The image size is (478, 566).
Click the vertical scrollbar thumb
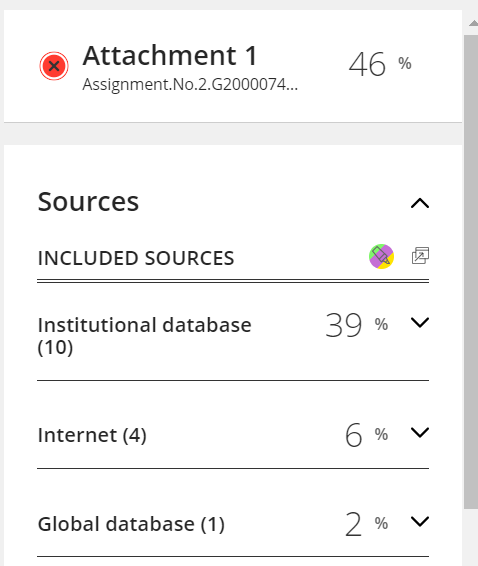[471, 272]
